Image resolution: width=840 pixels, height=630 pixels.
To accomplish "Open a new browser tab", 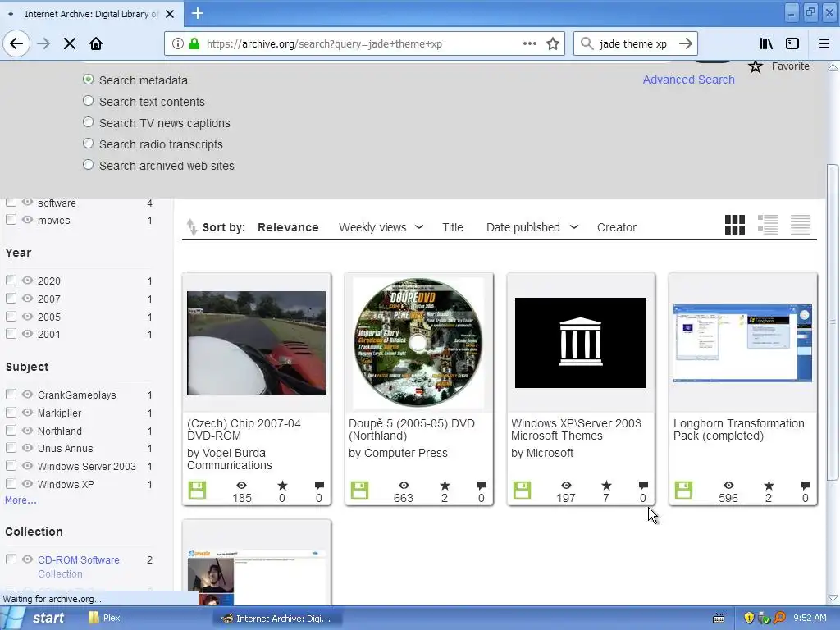I will point(197,13).
